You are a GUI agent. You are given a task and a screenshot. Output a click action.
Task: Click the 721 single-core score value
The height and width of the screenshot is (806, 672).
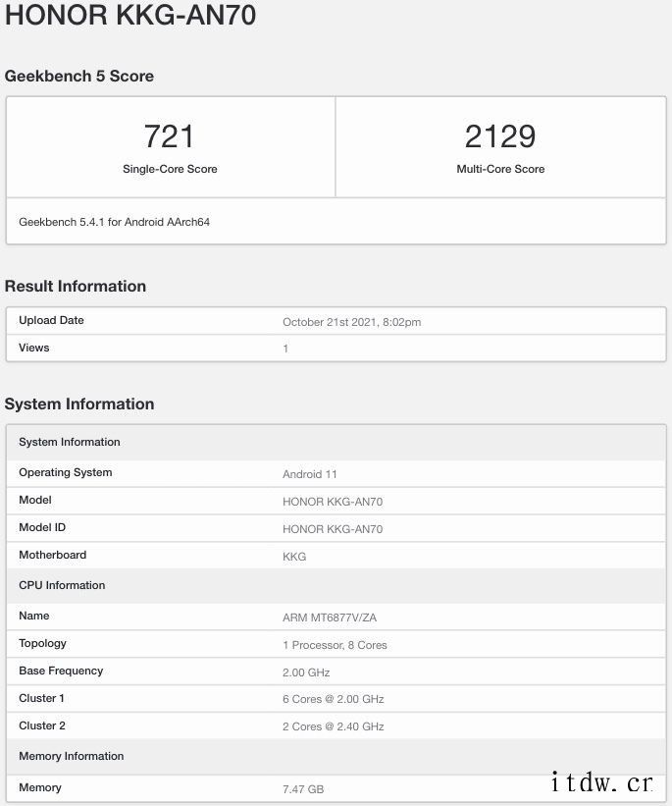point(169,136)
